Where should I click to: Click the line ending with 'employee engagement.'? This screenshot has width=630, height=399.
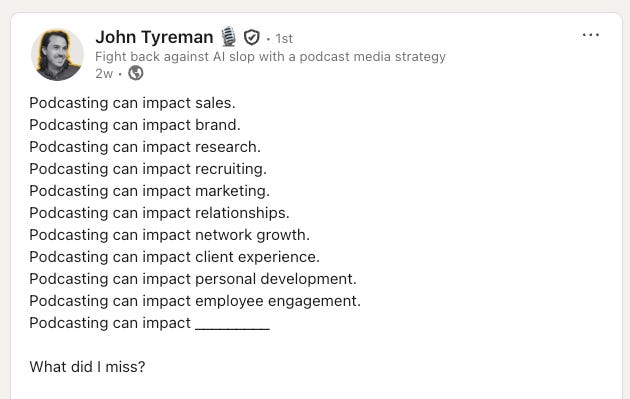195,301
